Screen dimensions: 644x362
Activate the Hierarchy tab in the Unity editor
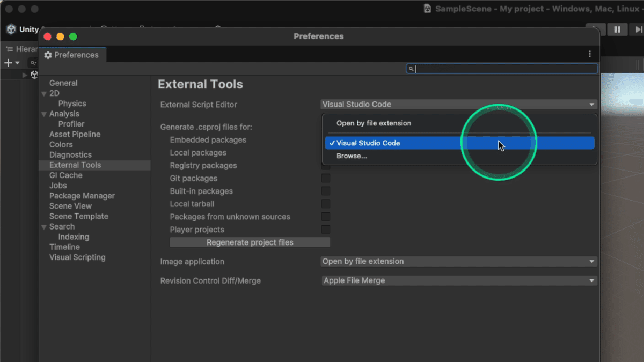tap(20, 49)
